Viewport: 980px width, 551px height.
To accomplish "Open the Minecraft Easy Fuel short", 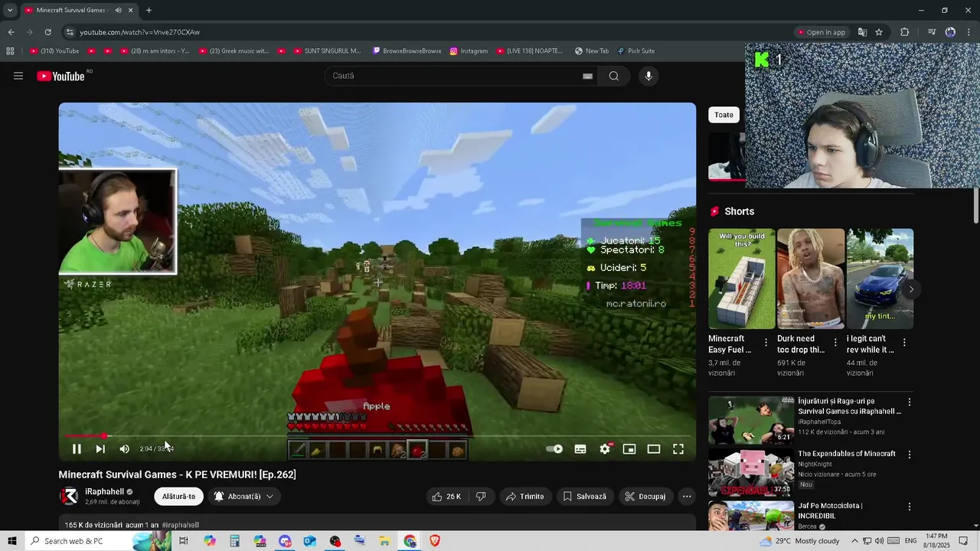I will click(741, 279).
